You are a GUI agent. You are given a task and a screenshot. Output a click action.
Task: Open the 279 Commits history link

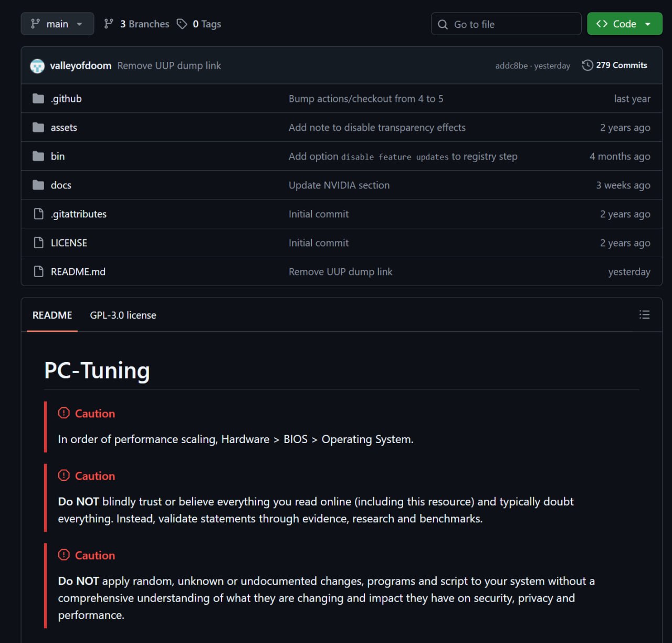615,65
